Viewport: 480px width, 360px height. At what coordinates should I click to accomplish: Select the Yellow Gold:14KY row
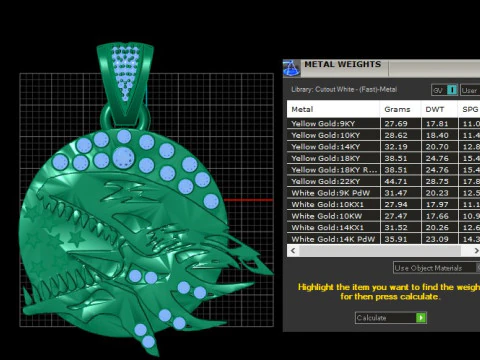(x=383, y=147)
